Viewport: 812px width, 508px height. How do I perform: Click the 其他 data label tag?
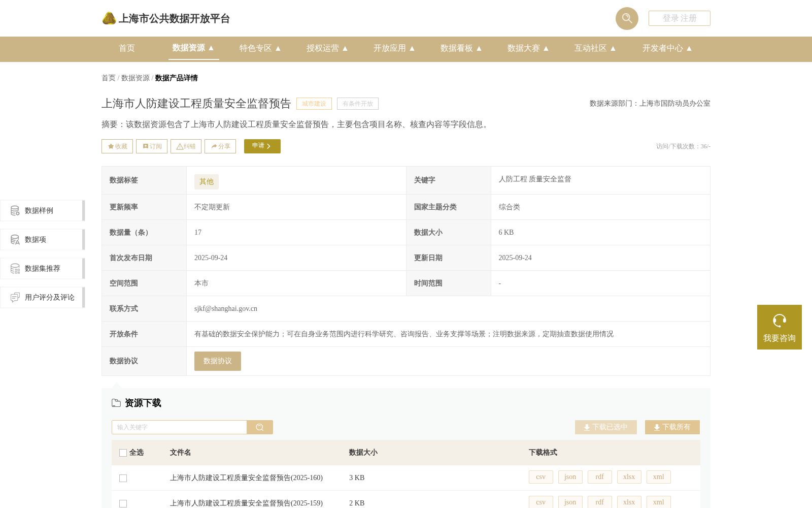pos(207,182)
